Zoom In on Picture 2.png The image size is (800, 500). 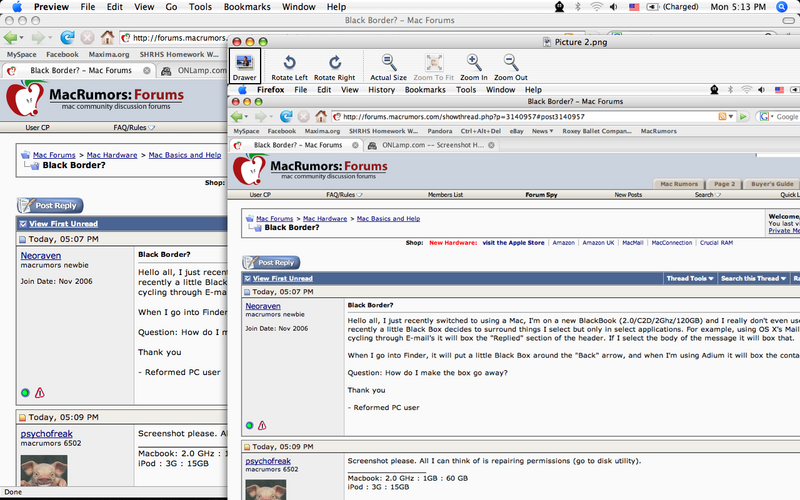click(473, 67)
